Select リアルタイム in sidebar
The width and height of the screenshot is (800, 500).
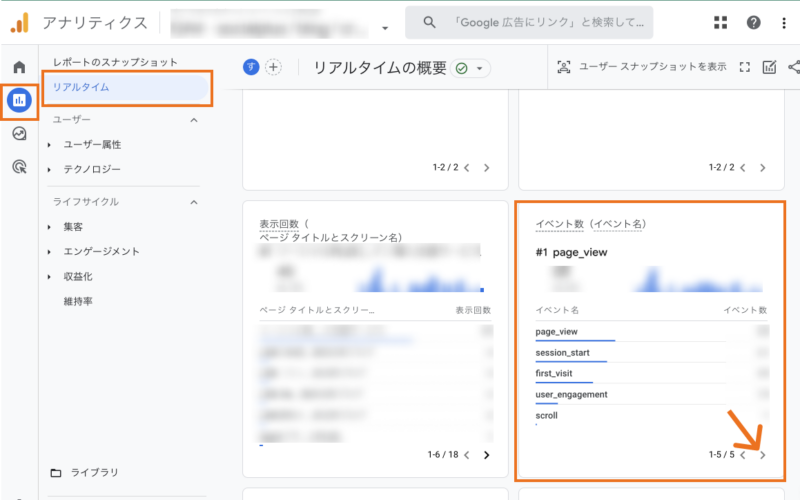pyautogui.click(x=126, y=87)
